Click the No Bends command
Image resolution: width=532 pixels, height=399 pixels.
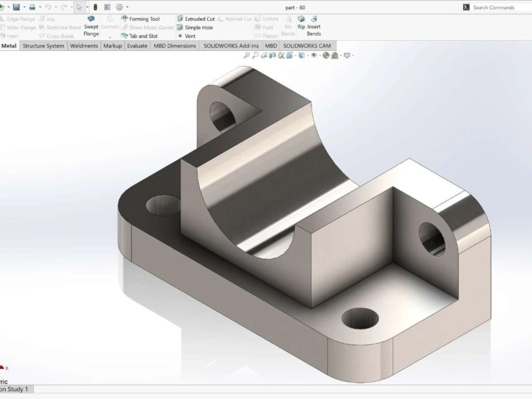click(x=288, y=26)
